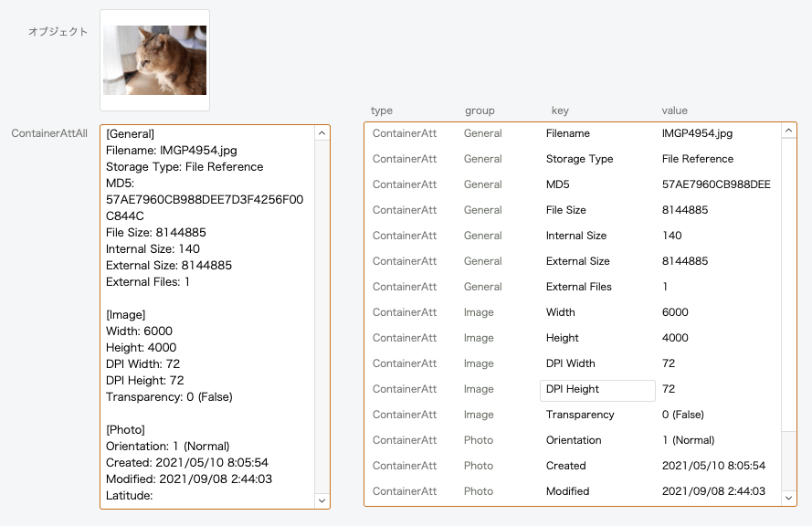
Task: Click the 0 (False) value cell in table
Action: click(682, 415)
